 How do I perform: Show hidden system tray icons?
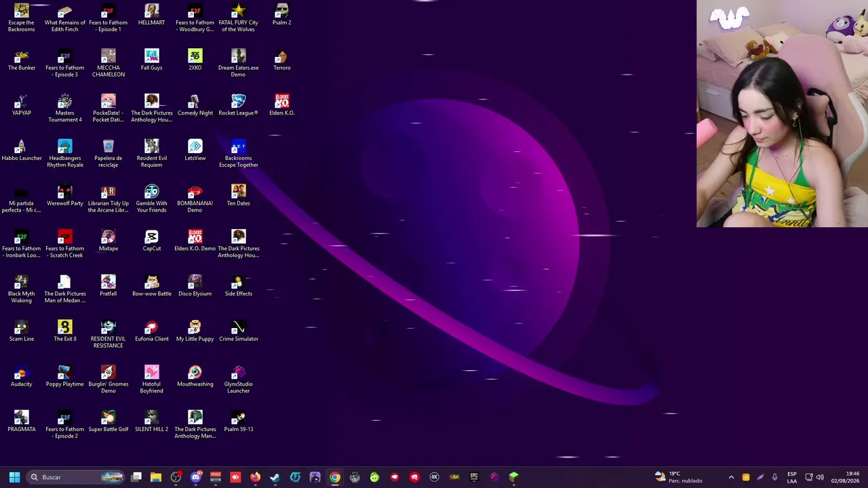(x=731, y=477)
